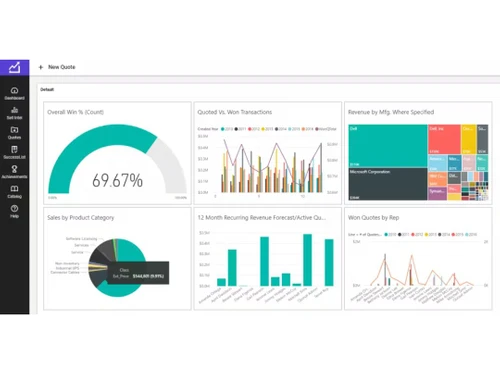This screenshot has width=500, height=375.
Task: Click the Overall Win % (Count) title
Action: (75, 112)
